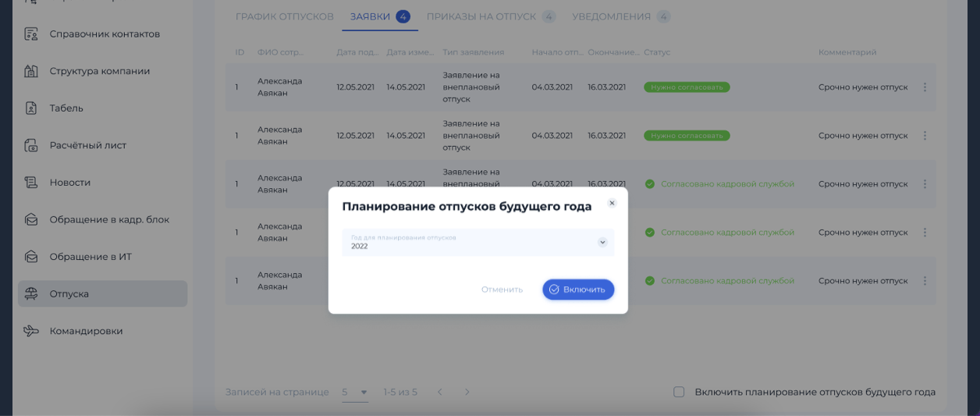
Task: Switch to the График отпусков tab
Action: [284, 16]
